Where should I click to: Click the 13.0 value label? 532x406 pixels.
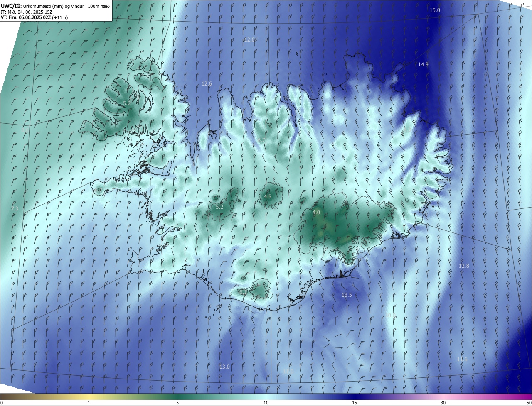tap(224, 367)
